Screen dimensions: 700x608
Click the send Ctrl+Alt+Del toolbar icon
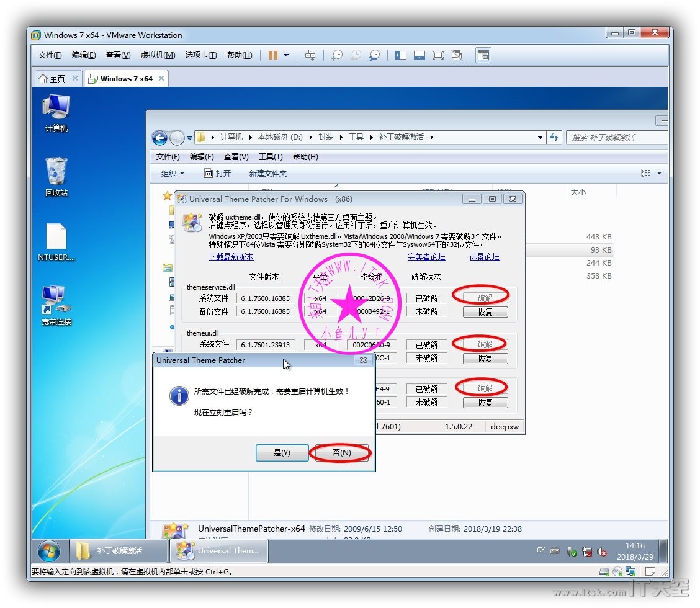coord(310,55)
